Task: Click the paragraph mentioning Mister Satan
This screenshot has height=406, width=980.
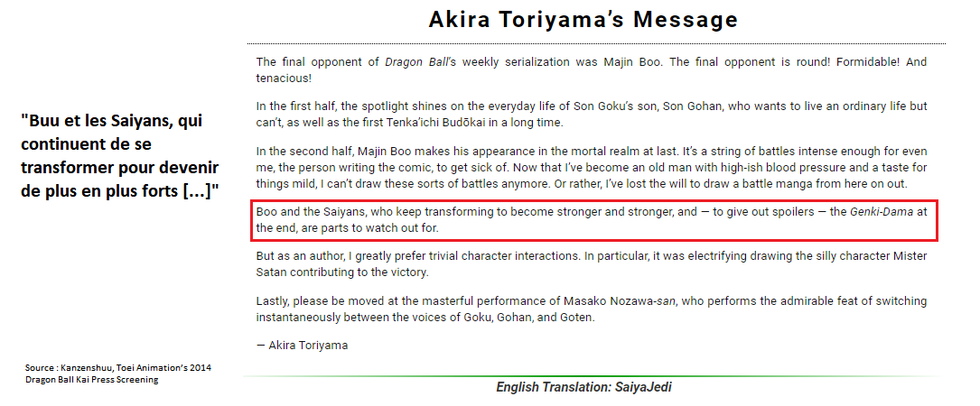Action: coord(592,264)
